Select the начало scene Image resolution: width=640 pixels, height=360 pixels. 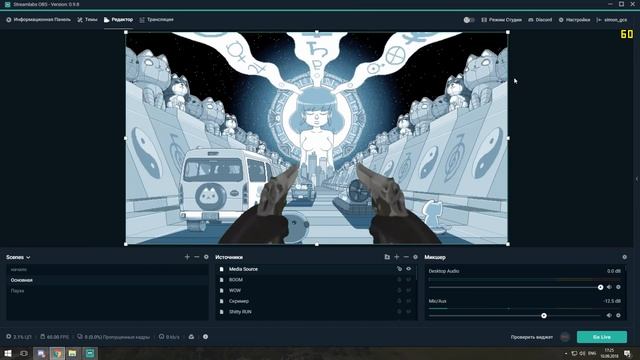coord(107,269)
